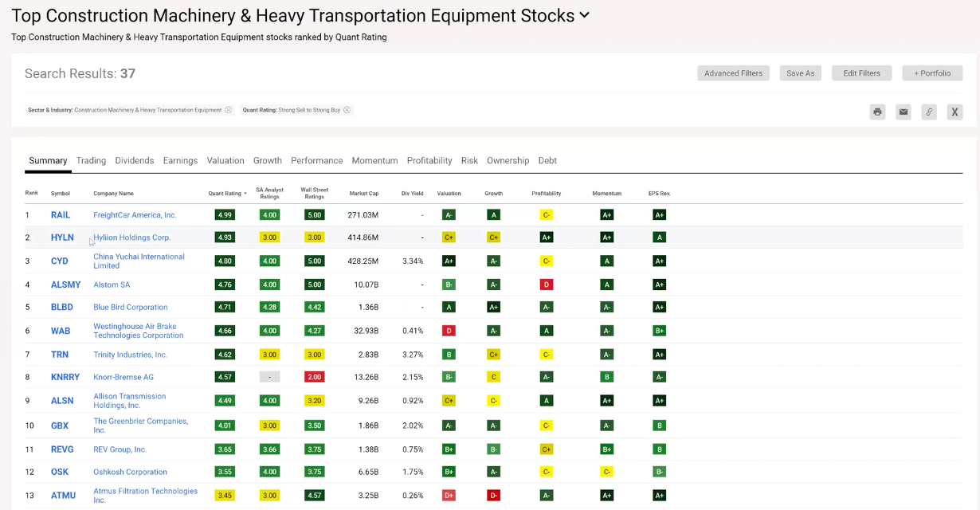This screenshot has width=980, height=510.
Task: Open Allison Transmission Holdings, Inc. link
Action: [x=130, y=401]
